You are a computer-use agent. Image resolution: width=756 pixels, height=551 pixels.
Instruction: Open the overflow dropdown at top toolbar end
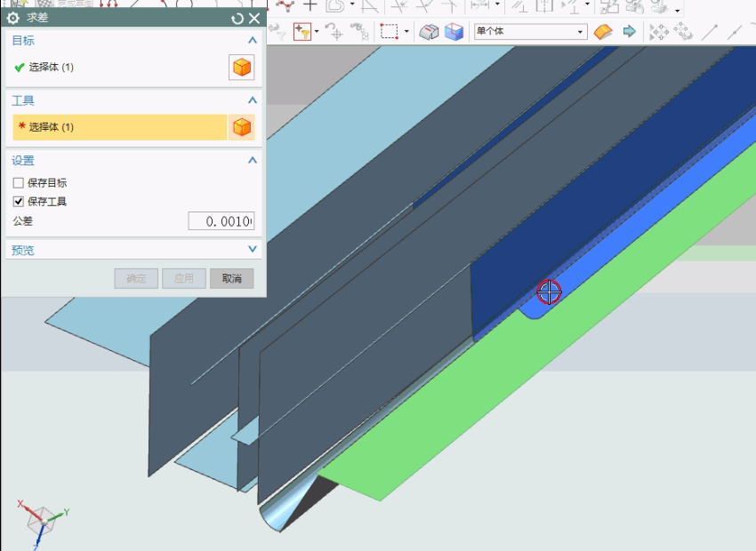point(678,10)
